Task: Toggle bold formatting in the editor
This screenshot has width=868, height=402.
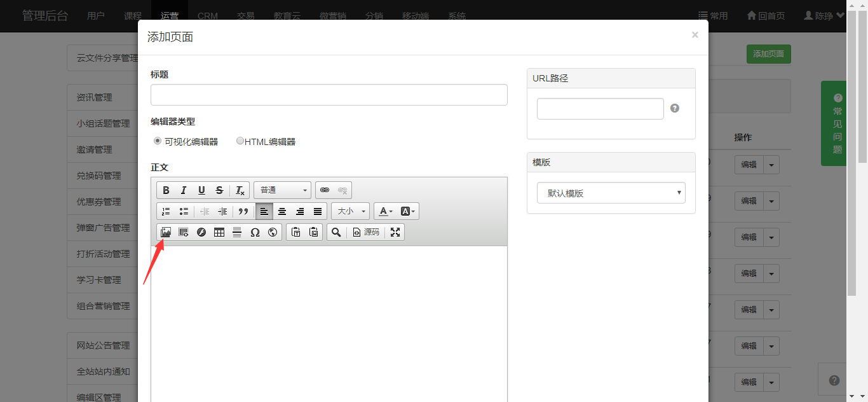Action: (166, 190)
